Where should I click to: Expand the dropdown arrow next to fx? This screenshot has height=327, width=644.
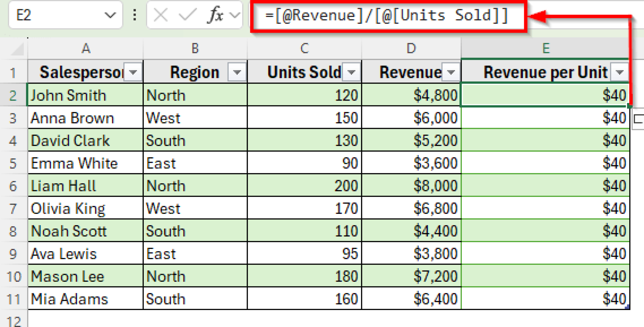pyautogui.click(x=235, y=15)
